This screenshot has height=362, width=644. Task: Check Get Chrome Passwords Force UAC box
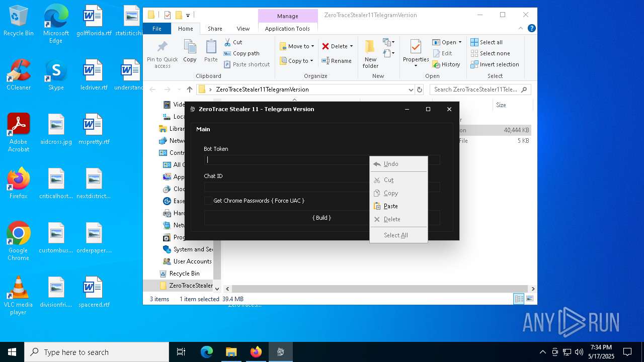(x=208, y=201)
